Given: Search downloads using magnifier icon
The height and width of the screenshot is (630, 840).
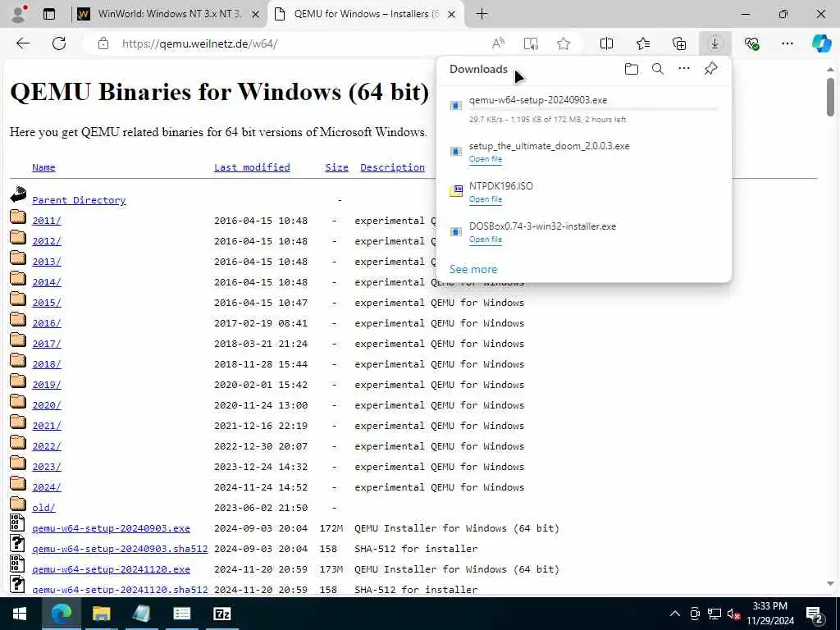Looking at the screenshot, I should 658,69.
